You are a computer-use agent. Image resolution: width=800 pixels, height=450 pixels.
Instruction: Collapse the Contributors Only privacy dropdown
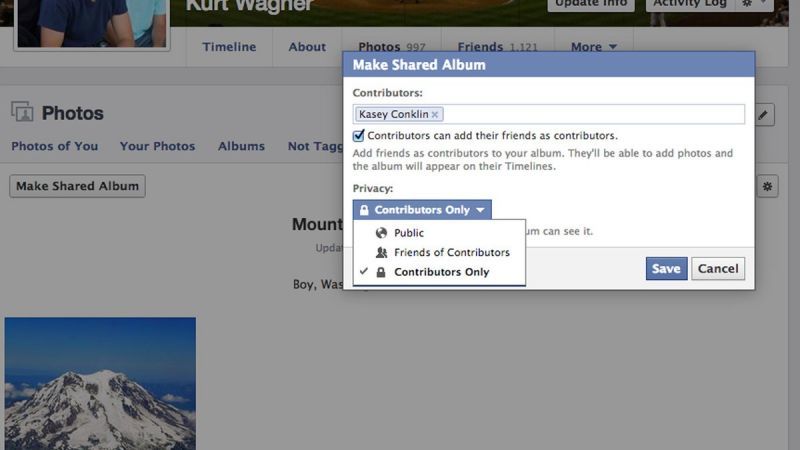point(422,210)
